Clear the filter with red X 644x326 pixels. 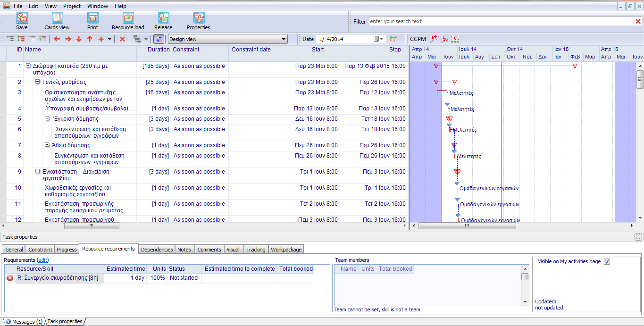point(638,21)
